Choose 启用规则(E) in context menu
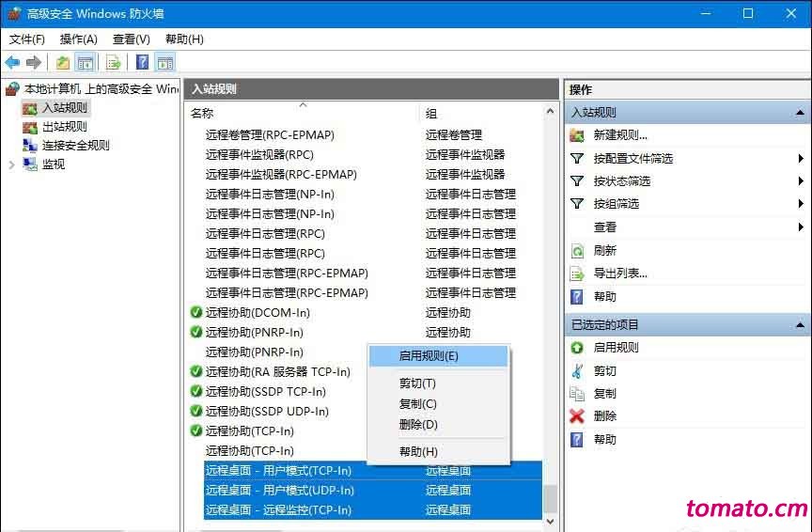The height and width of the screenshot is (532, 812). (x=438, y=356)
